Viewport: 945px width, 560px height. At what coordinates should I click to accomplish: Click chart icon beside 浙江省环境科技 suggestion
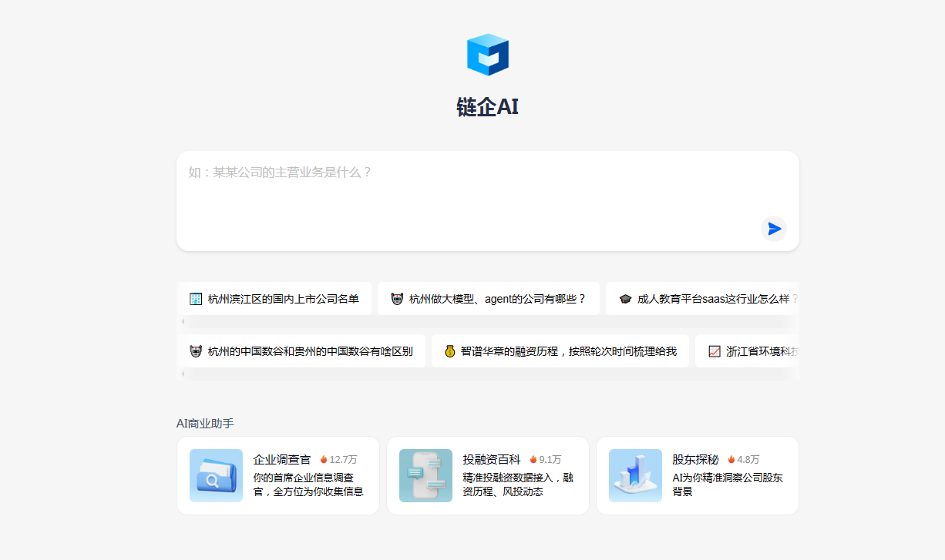point(715,351)
